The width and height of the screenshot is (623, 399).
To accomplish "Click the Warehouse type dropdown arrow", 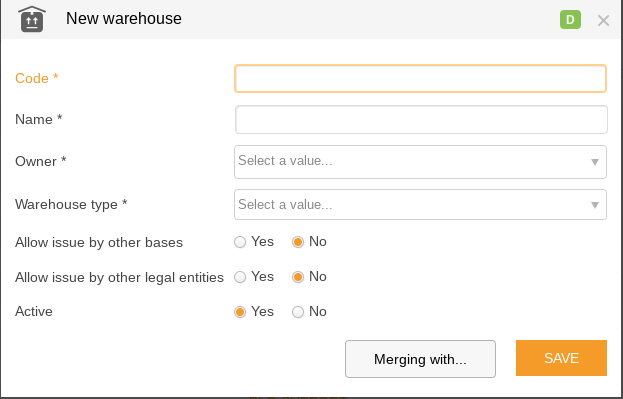I will [x=594, y=205].
